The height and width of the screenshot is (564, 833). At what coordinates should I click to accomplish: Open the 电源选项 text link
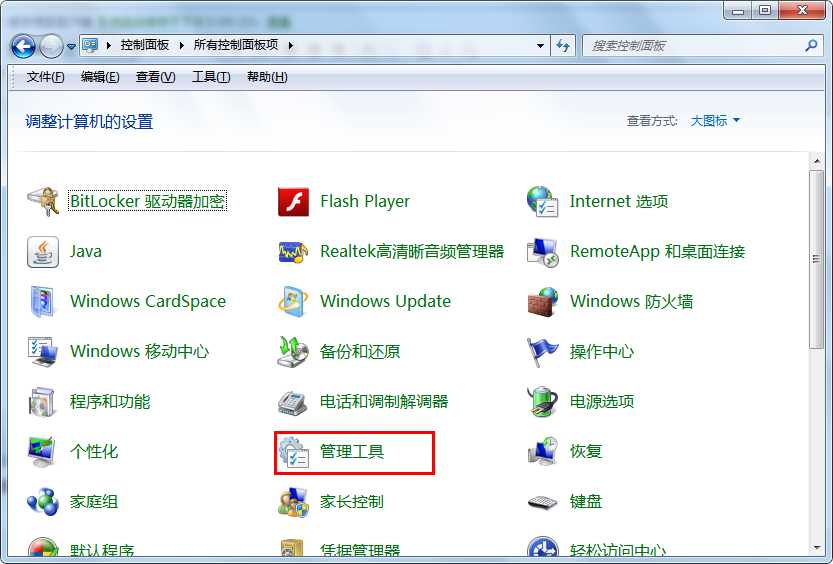pyautogui.click(x=602, y=401)
